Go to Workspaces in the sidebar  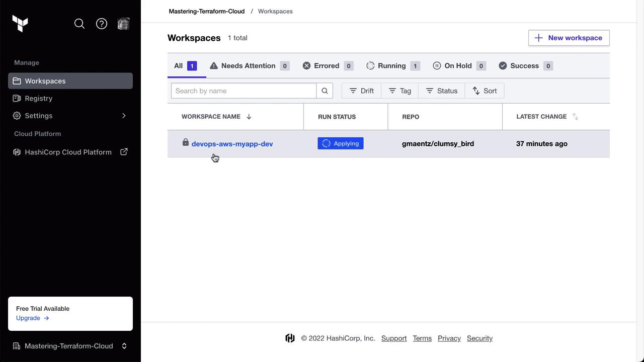(70, 81)
